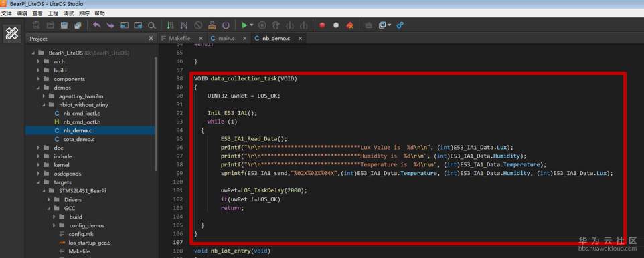
Task: Click the overlapping windows toolbar icon
Action: coord(382,25)
